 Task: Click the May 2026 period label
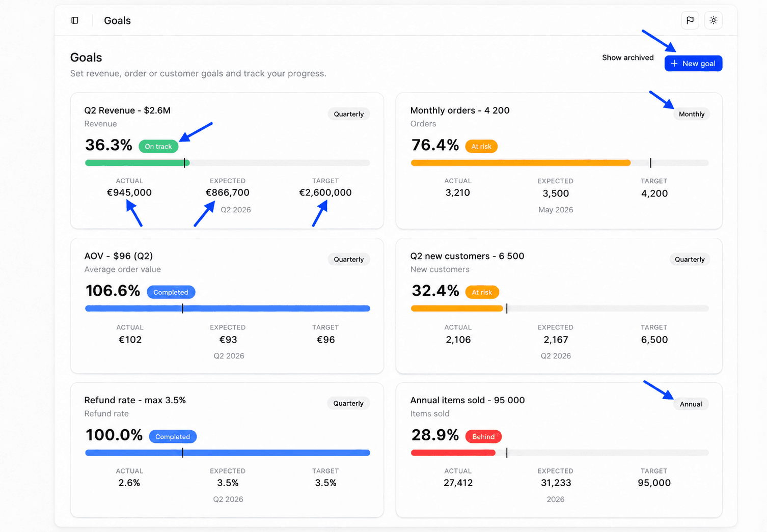pyautogui.click(x=556, y=210)
